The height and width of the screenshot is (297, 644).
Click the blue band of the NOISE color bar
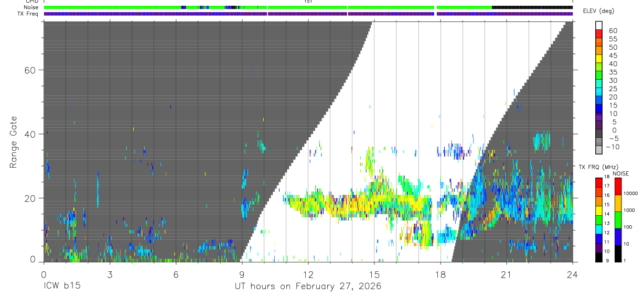[x=618, y=237]
